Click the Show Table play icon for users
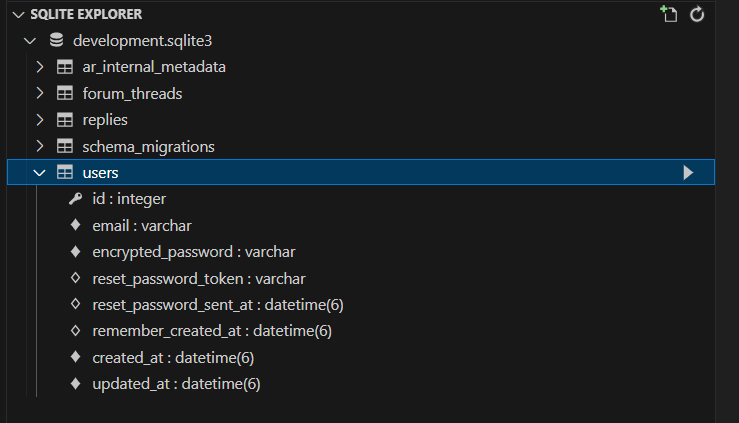The width and height of the screenshot is (739, 423). pyautogui.click(x=688, y=173)
